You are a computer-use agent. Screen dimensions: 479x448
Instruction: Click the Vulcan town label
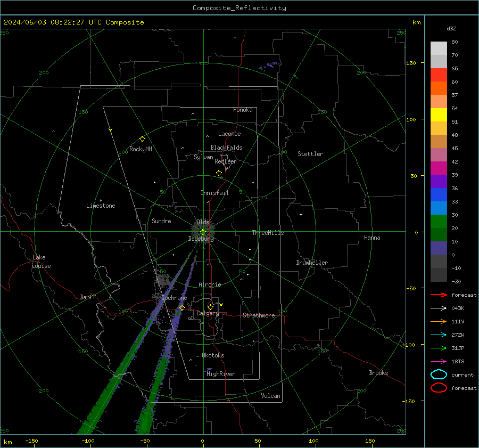pos(270,396)
